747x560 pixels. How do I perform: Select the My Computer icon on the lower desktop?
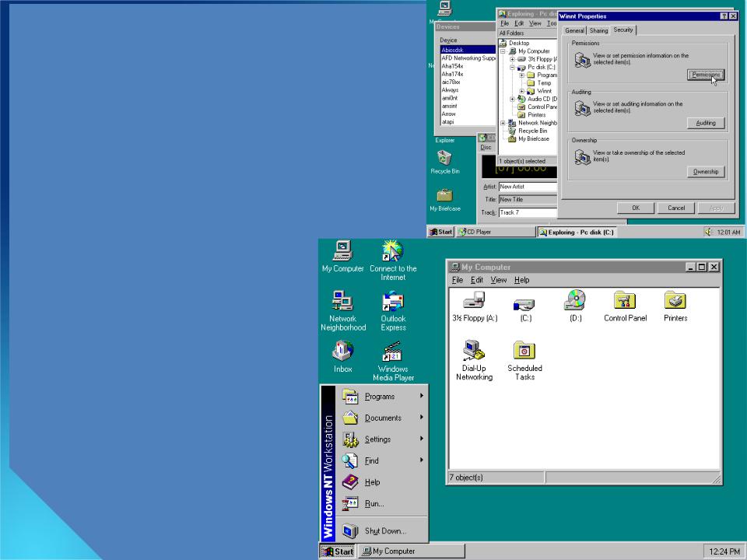342,256
